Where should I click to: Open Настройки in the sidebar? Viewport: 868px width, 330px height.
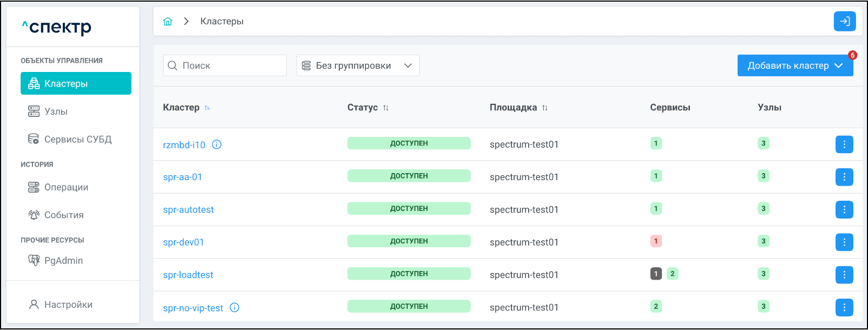pyautogui.click(x=68, y=305)
